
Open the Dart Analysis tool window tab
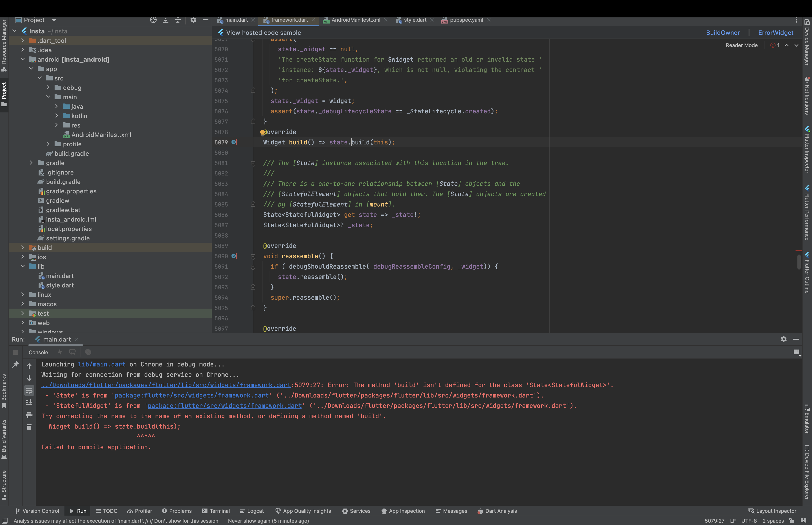click(x=497, y=511)
